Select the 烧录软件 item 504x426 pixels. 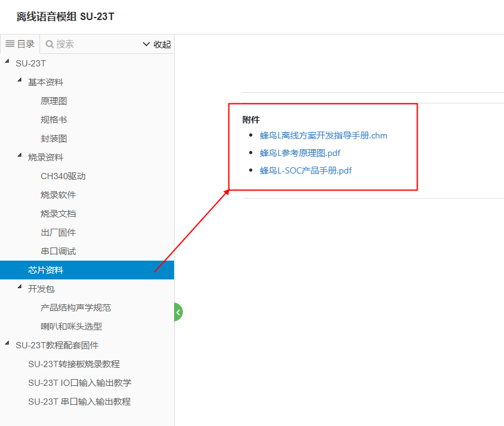(x=58, y=195)
